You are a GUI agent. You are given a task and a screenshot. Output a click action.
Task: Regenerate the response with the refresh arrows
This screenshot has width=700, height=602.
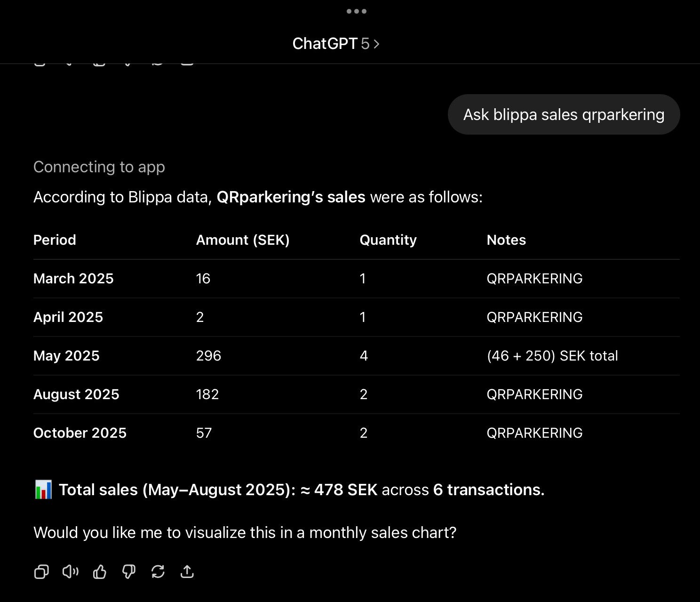[x=158, y=571]
